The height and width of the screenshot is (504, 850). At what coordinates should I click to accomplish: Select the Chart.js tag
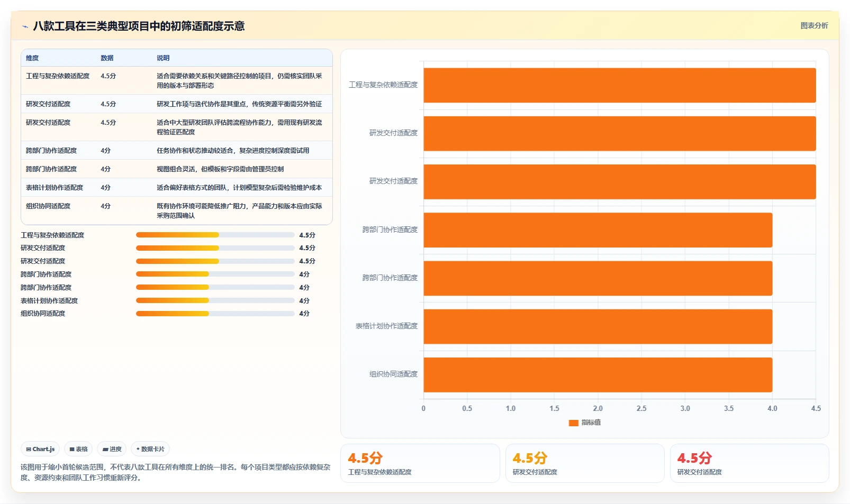(x=40, y=449)
